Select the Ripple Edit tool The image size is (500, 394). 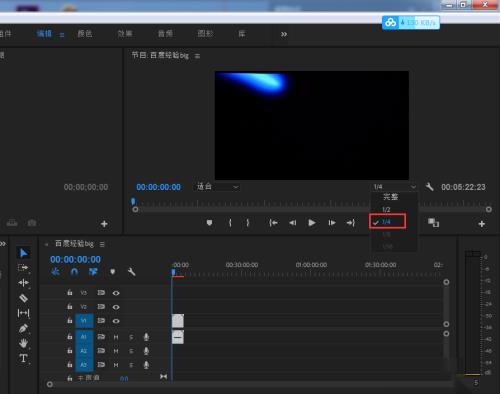(23, 283)
